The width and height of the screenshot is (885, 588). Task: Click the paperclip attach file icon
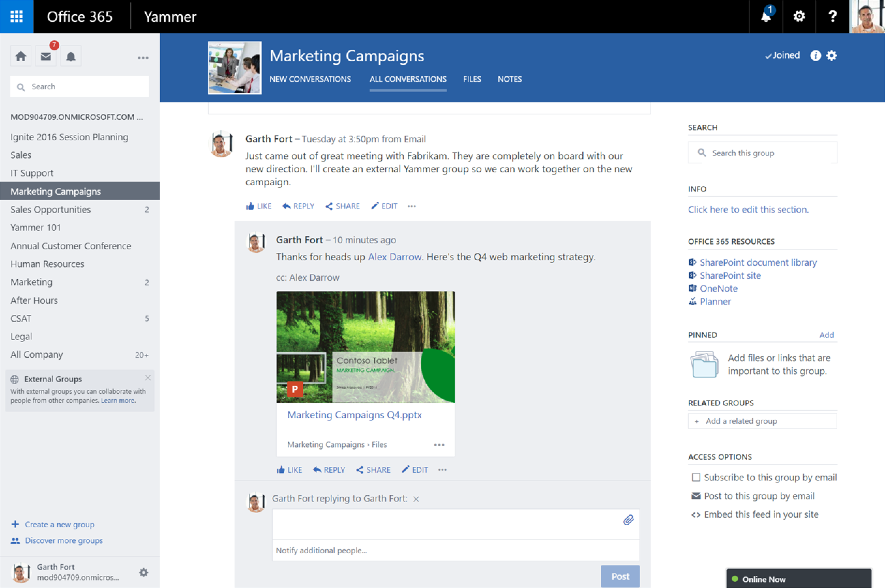(628, 520)
